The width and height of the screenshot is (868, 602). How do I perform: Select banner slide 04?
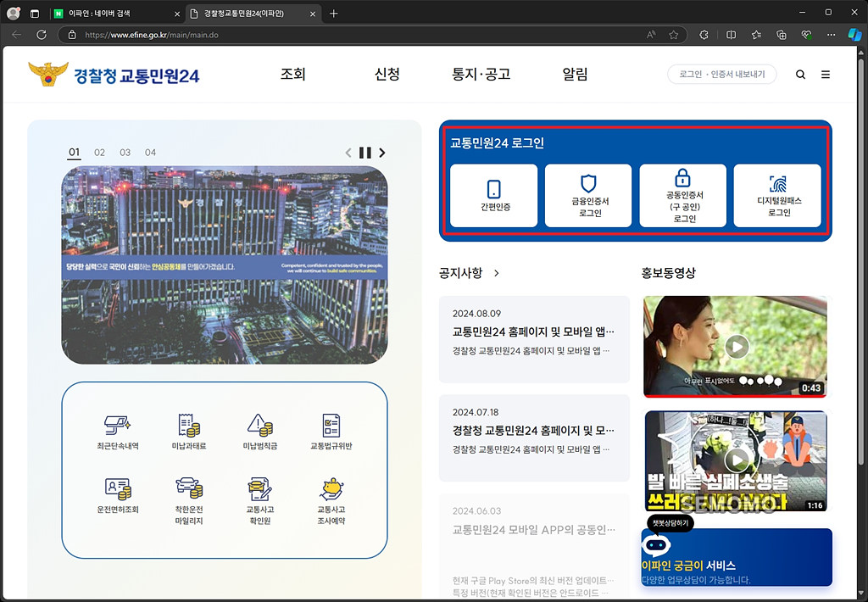tap(151, 153)
